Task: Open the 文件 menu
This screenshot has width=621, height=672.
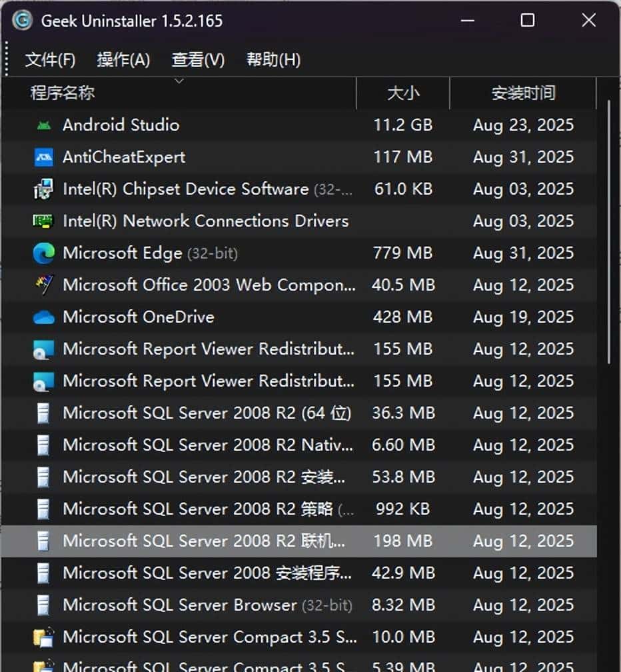Action: pos(49,59)
